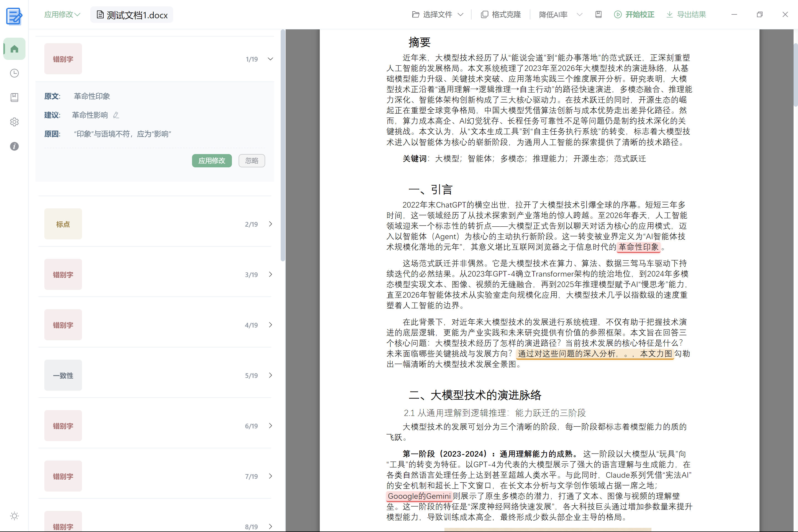Expand the 选择文件 dropdown arrow

(461, 15)
